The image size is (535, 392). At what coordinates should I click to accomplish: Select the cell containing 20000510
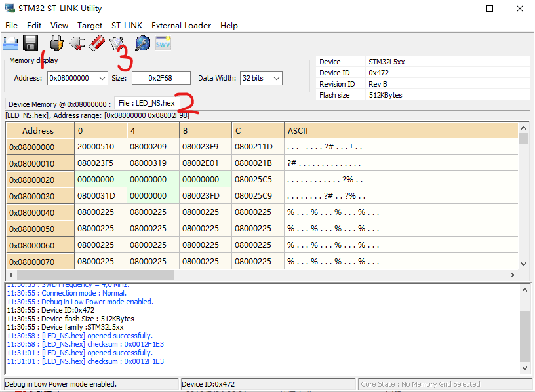pyautogui.click(x=101, y=147)
